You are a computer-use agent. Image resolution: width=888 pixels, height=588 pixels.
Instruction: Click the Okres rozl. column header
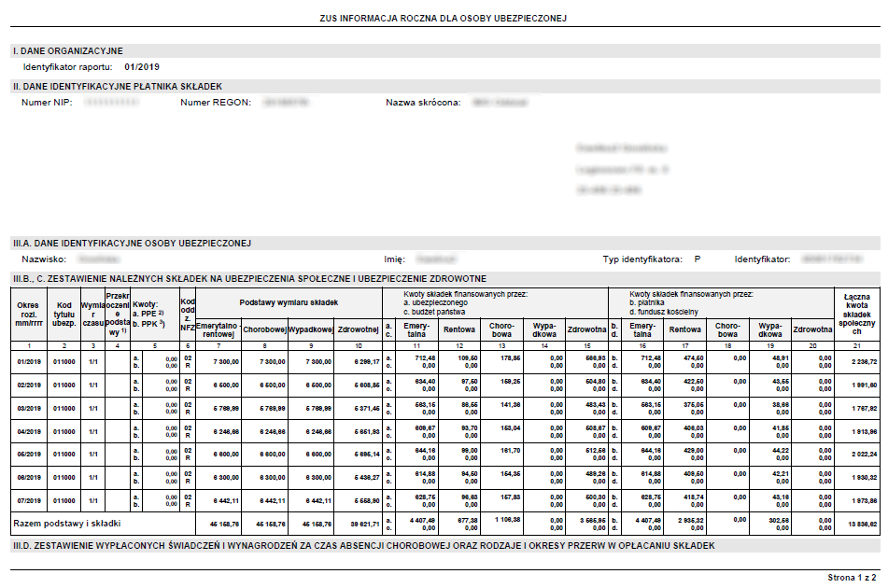pos(28,315)
